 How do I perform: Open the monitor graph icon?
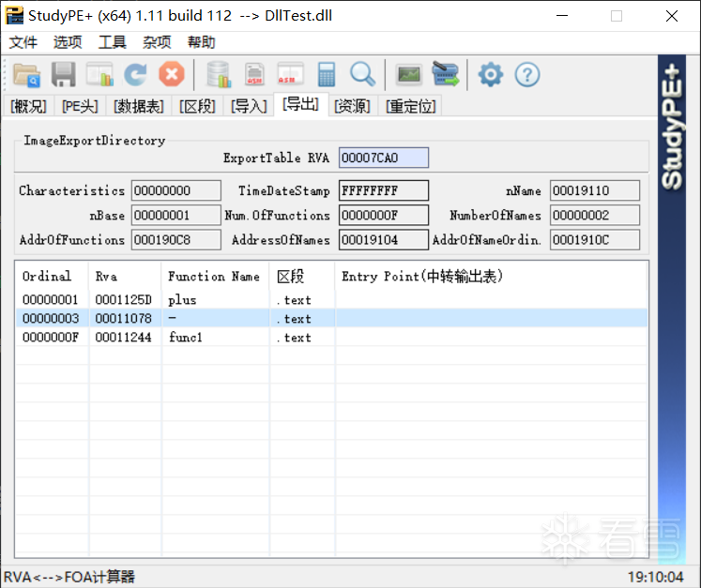(409, 75)
